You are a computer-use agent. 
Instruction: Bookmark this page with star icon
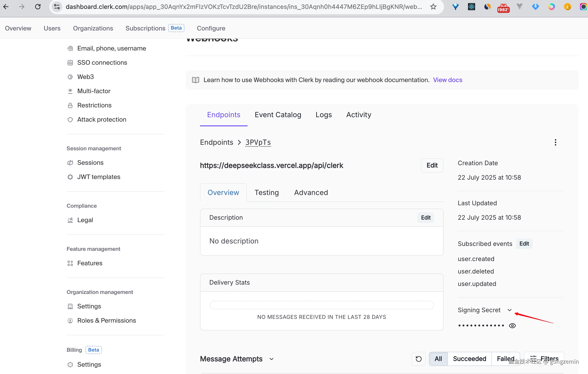[x=433, y=7]
